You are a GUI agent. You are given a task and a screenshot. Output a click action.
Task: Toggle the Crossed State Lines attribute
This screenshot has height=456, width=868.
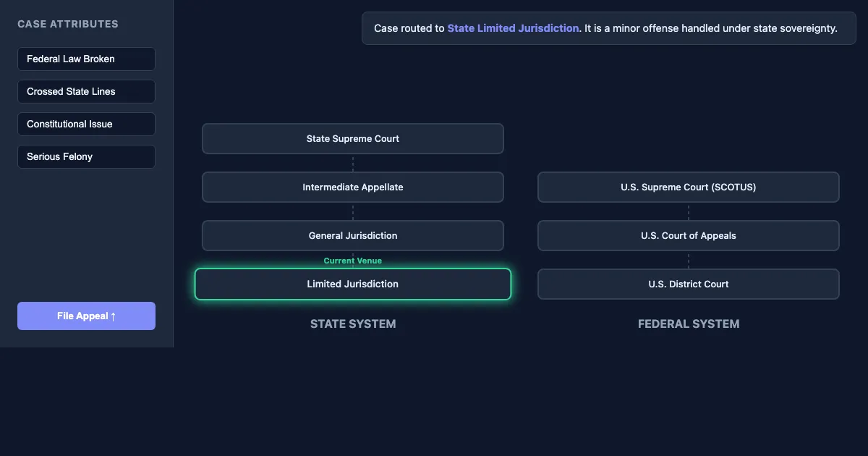[x=86, y=92]
